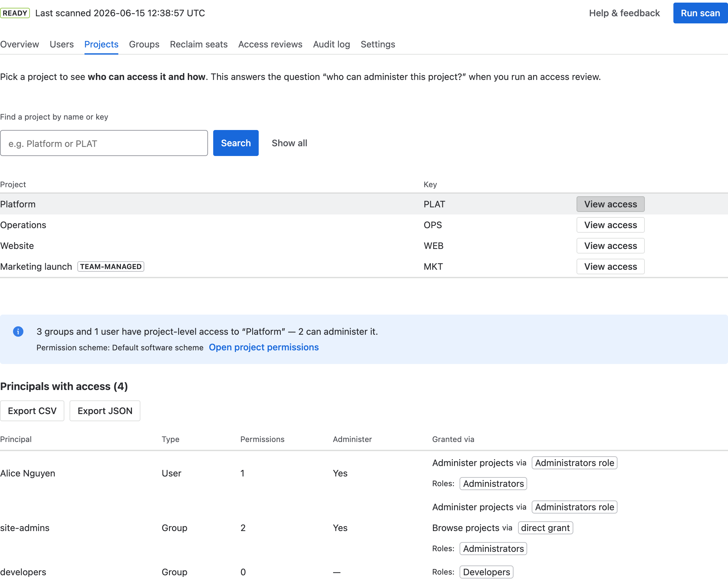The width and height of the screenshot is (728, 585).
Task: Switch to the Users tab
Action: pyautogui.click(x=62, y=44)
